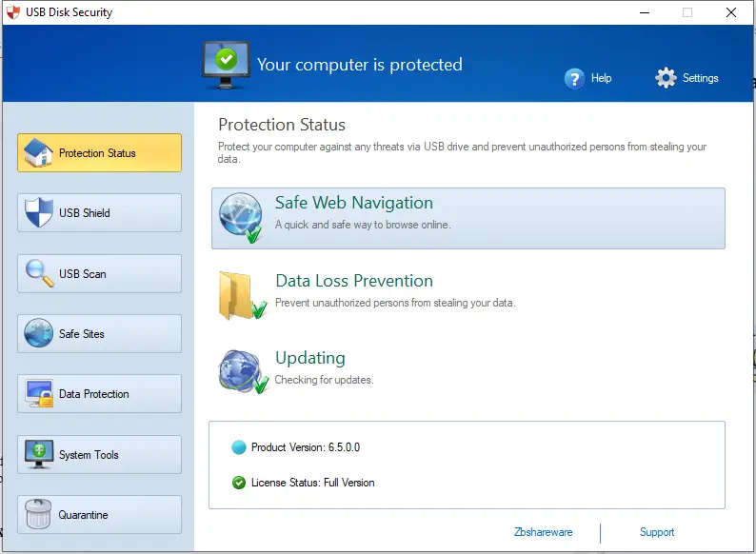Click the System Tools monitor icon
Screen dimensions: 756x554
39,454
